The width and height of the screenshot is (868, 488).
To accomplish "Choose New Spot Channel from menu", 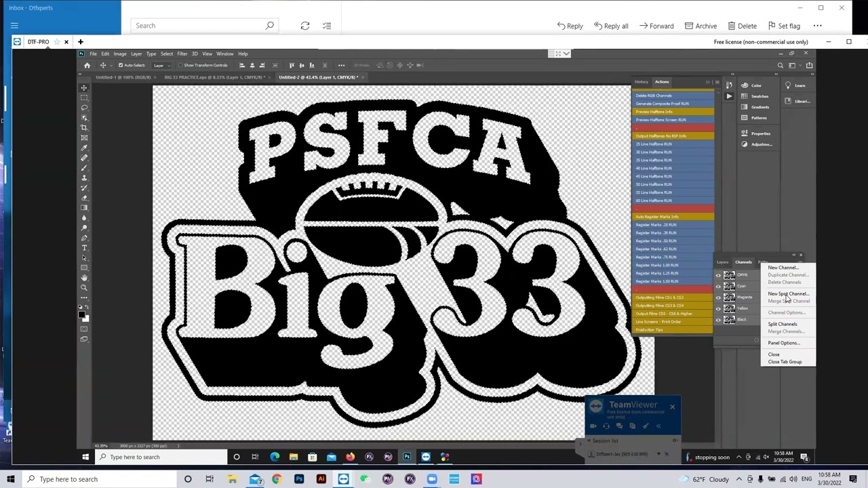I will click(788, 293).
